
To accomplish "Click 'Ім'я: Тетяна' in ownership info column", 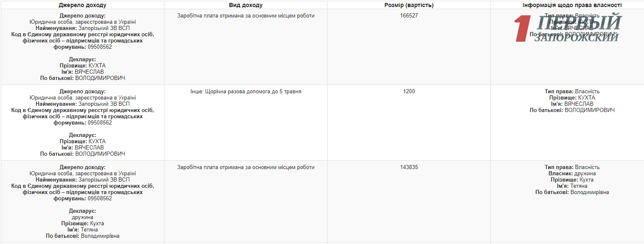I will pyautogui.click(x=572, y=186).
